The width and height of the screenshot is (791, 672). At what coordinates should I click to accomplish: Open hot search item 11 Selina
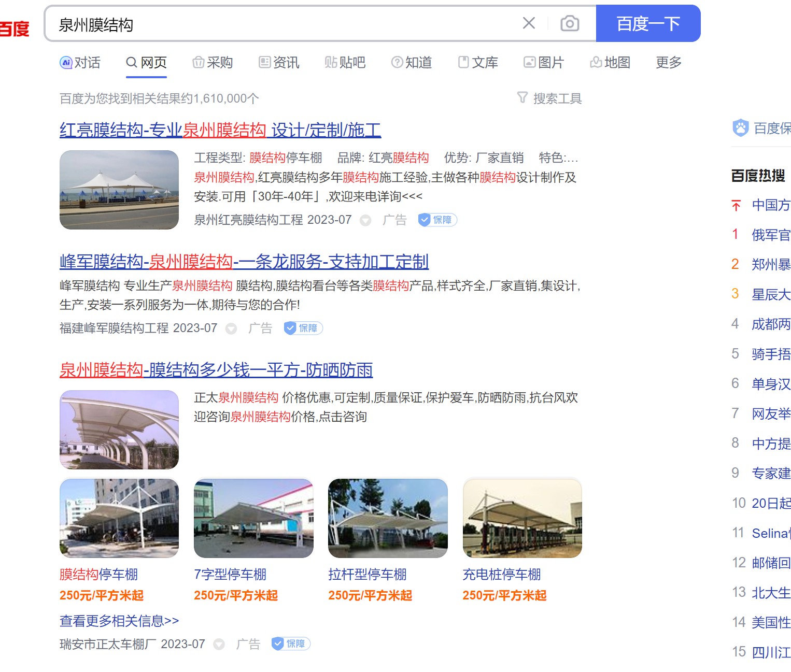[771, 533]
